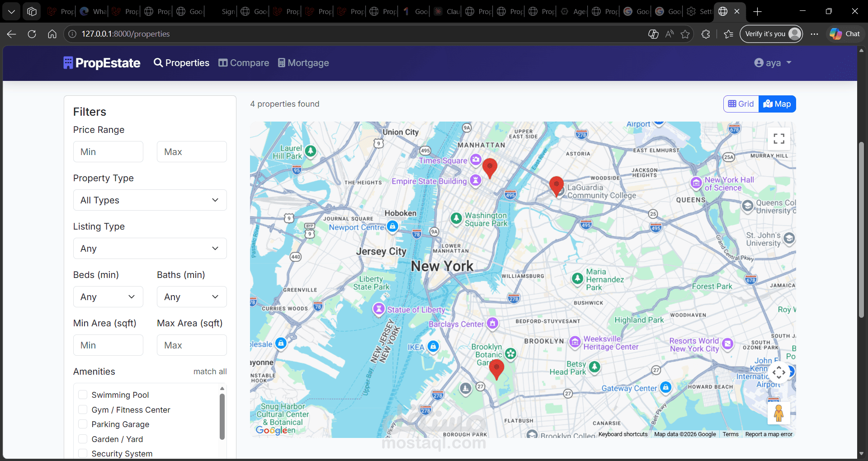The height and width of the screenshot is (461, 868).
Task: Check the Swimming Pool amenity
Action: pyautogui.click(x=83, y=395)
